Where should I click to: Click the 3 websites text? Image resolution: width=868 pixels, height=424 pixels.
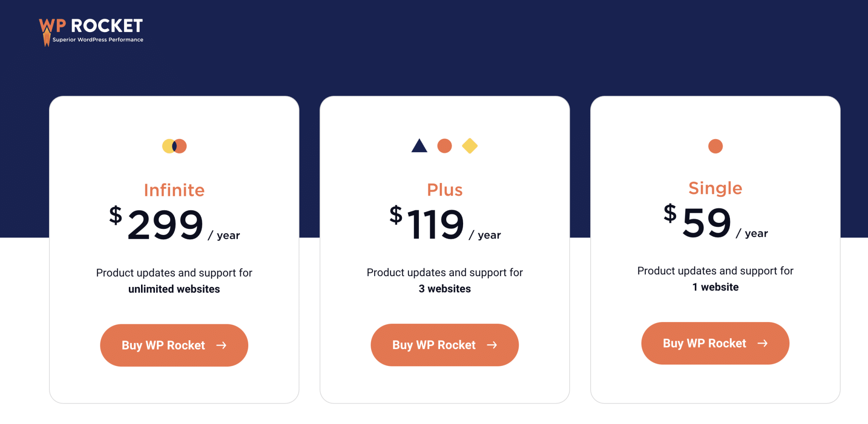[x=444, y=289]
